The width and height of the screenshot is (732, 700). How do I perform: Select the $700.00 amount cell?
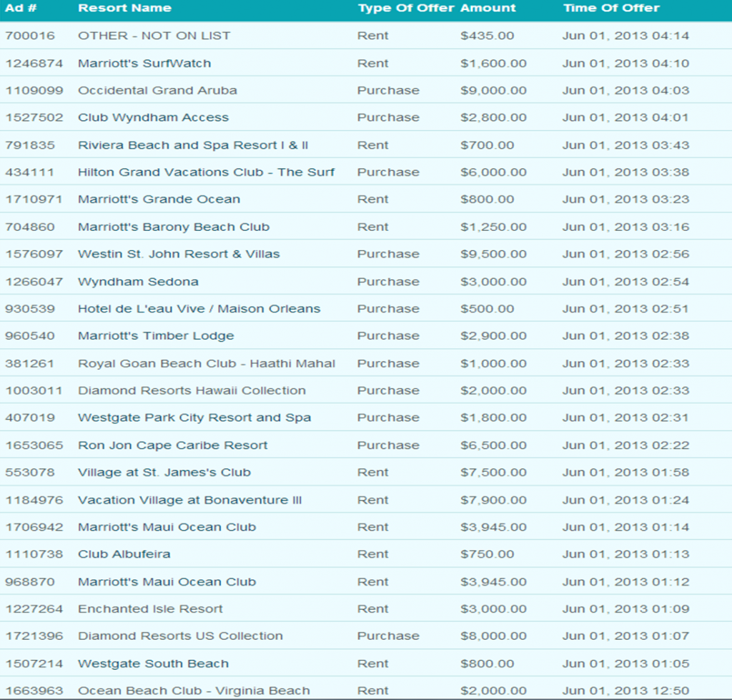[487, 145]
